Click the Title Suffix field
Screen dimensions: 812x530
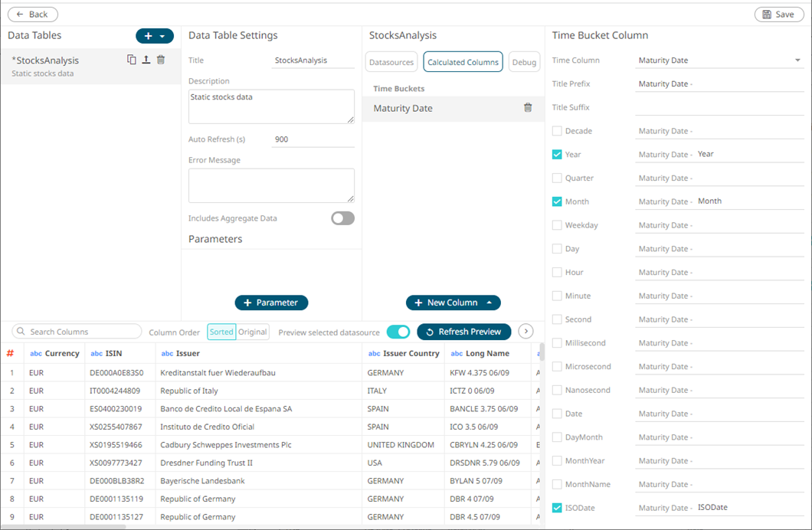click(720, 107)
